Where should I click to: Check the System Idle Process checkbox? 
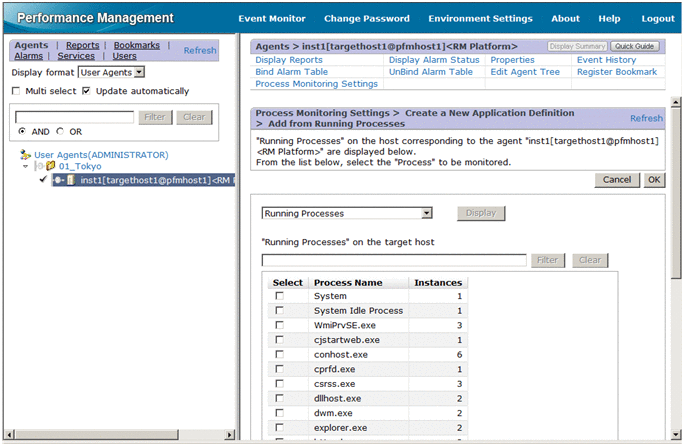(x=279, y=311)
